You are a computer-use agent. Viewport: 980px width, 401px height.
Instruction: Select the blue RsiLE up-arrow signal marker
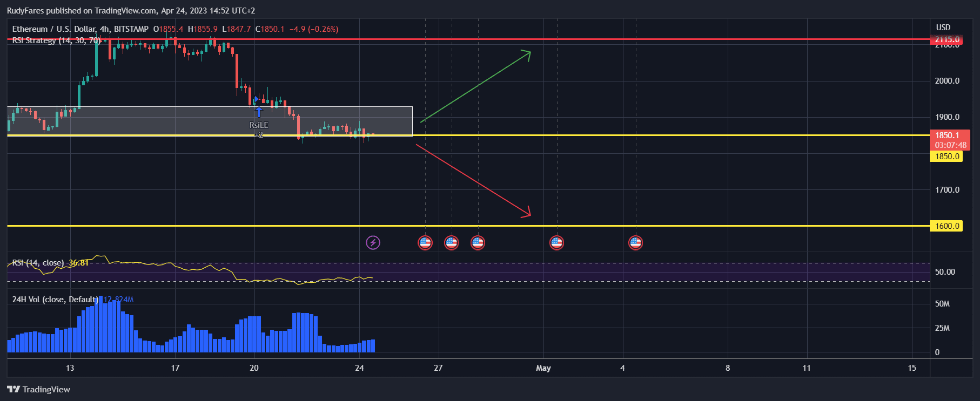point(259,112)
